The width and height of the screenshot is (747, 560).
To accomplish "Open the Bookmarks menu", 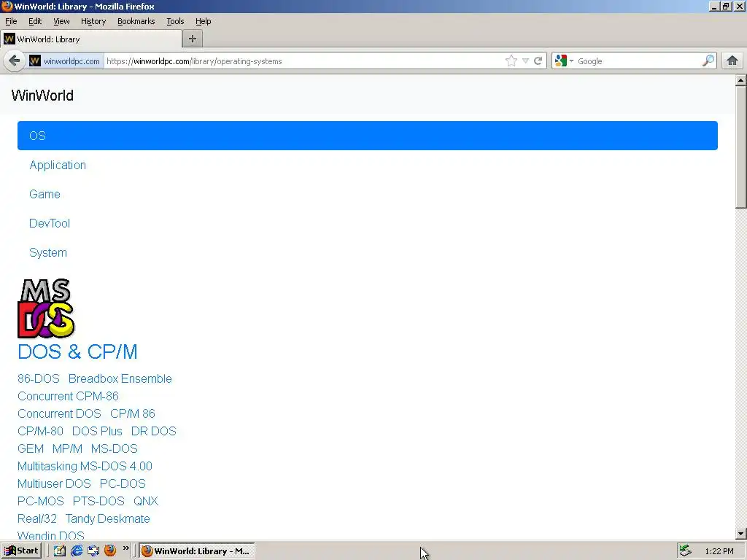I will 136,21.
